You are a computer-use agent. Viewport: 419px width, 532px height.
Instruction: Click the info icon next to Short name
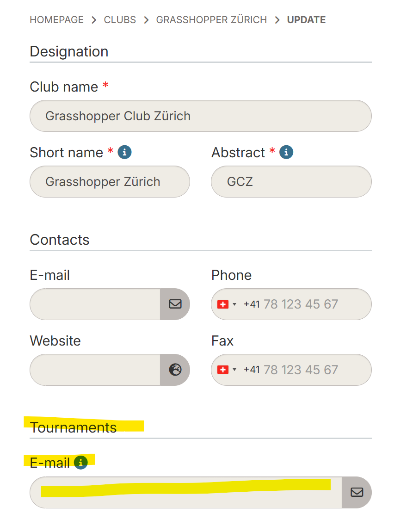tap(124, 152)
